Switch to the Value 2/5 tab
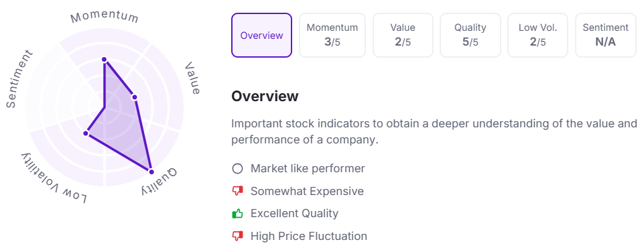The width and height of the screenshot is (644, 248). [403, 36]
